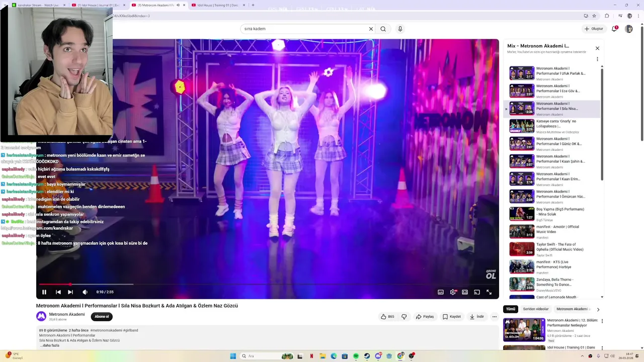Open Steam from the taskbar
Image resolution: width=644 pixels, height=362 pixels.
[x=367, y=356]
